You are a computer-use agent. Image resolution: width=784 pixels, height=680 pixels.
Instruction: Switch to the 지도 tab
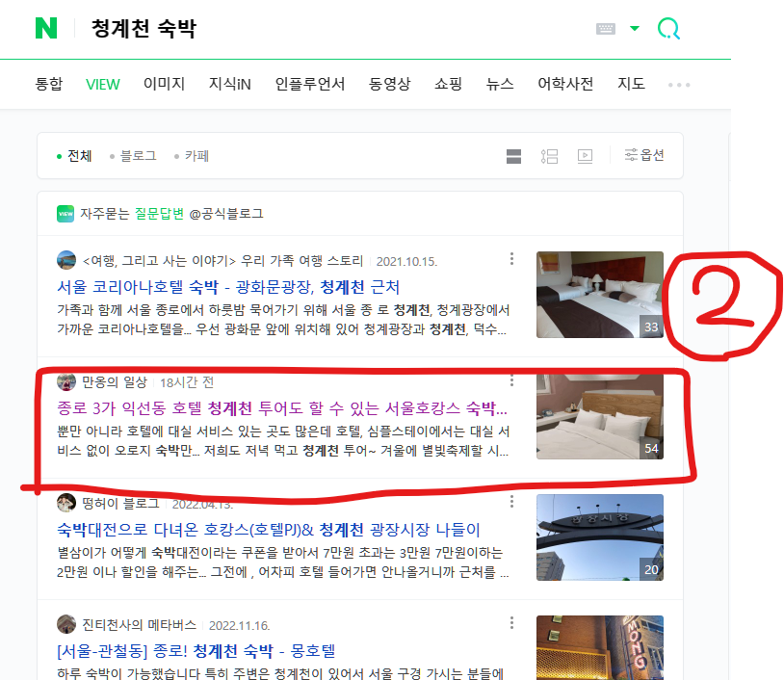(631, 84)
